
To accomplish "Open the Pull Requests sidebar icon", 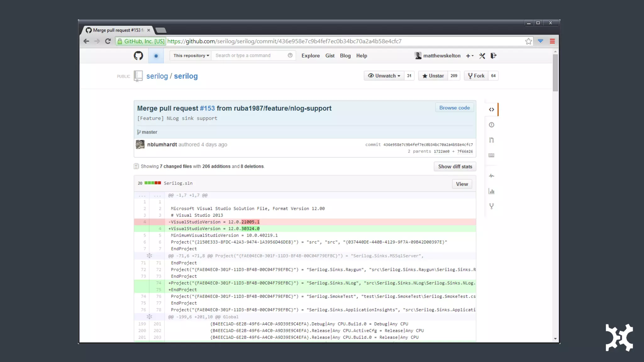I will tap(491, 140).
